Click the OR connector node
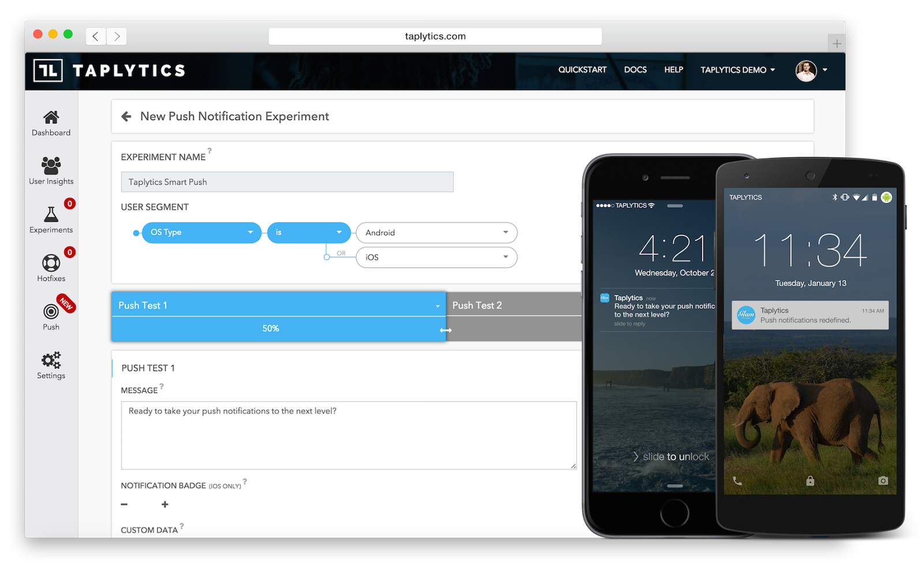Image resolution: width=924 pixels, height=572 pixels. point(327,257)
